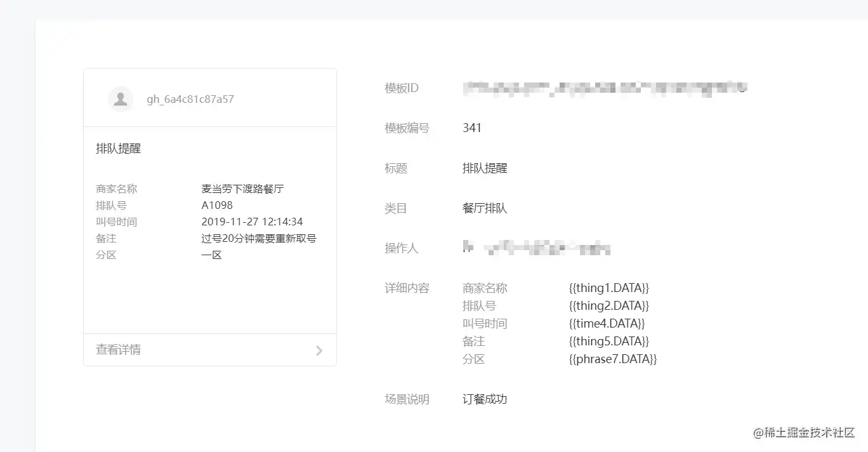Image resolution: width=868 pixels, height=452 pixels.
Task: Select the {{thing2.DATA}} placeholder
Action: tap(609, 306)
